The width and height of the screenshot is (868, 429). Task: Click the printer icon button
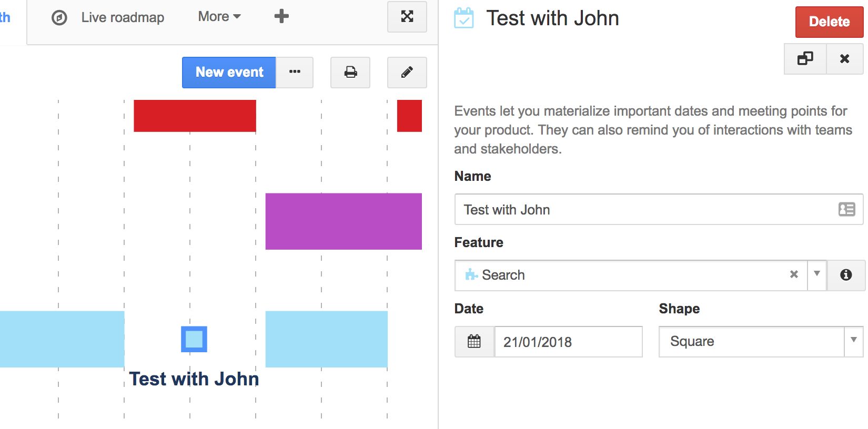pyautogui.click(x=350, y=73)
